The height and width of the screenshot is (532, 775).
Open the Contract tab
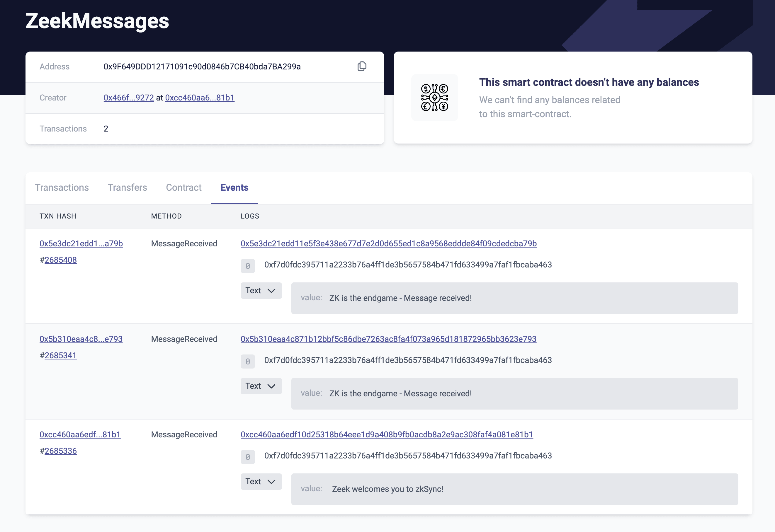point(184,187)
